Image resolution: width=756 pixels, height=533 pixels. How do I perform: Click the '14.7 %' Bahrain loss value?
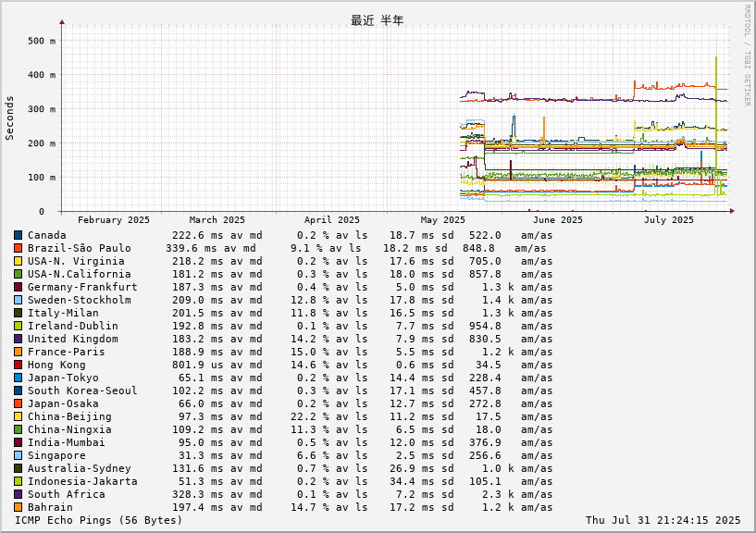coord(310,507)
